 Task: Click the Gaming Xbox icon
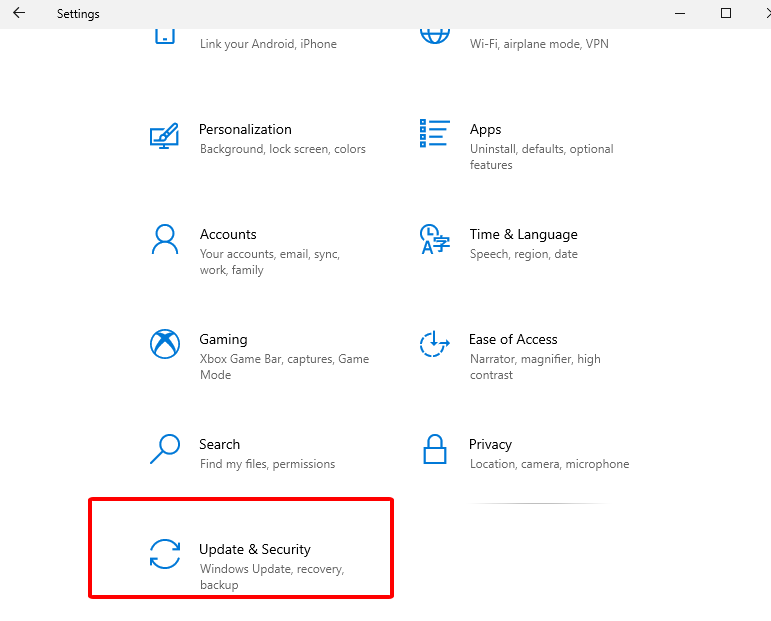(x=164, y=344)
